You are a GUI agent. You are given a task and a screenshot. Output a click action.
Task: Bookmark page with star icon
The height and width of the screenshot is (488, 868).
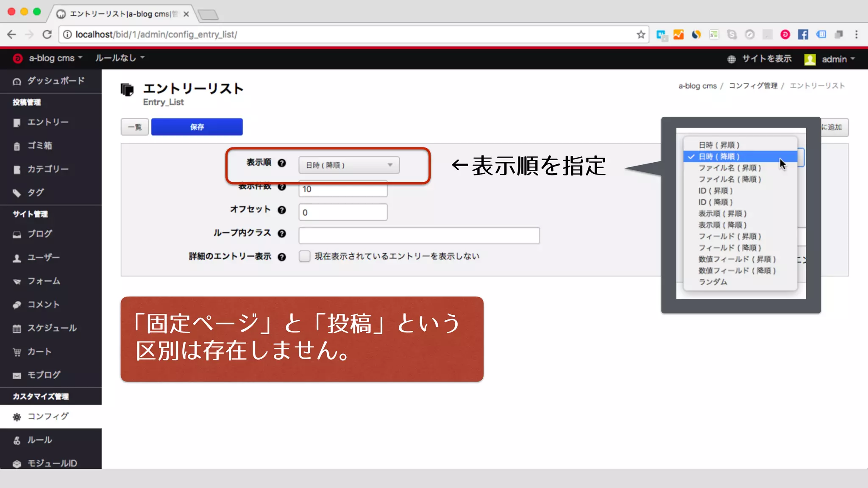640,34
